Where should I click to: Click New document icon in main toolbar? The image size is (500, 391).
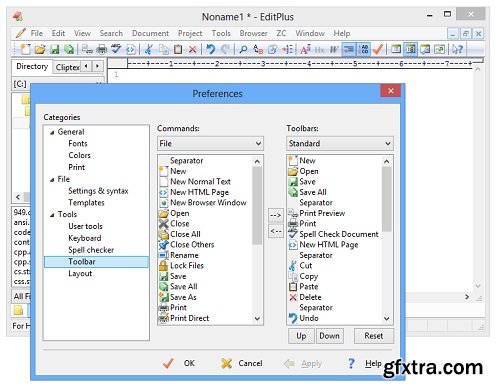26,49
